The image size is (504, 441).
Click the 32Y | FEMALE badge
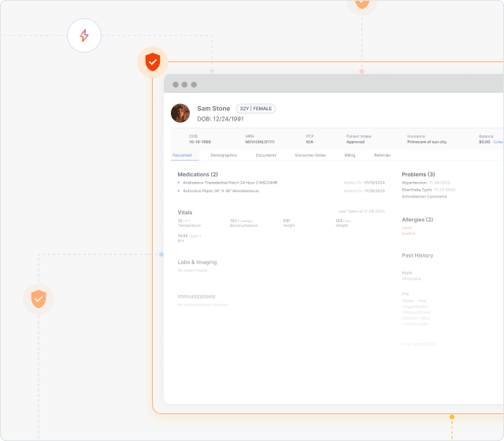pyautogui.click(x=256, y=109)
